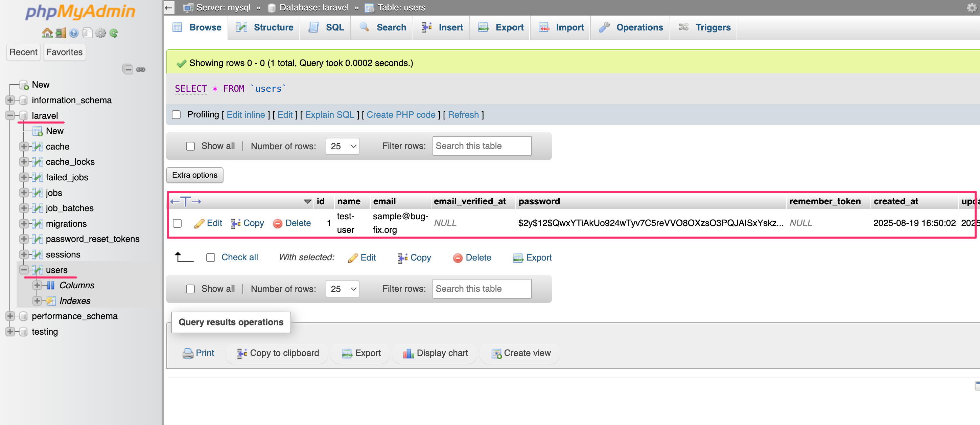Image resolution: width=980 pixels, height=425 pixels.
Task: Toggle link with main panel icon
Action: coord(141,69)
